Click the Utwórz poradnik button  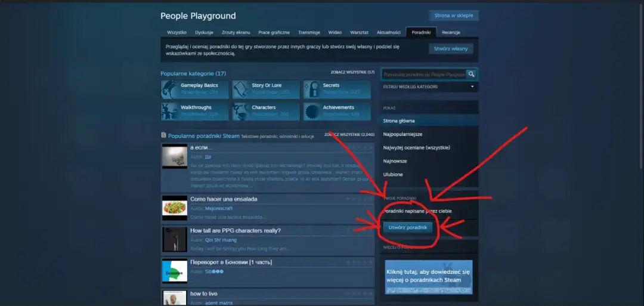click(407, 227)
